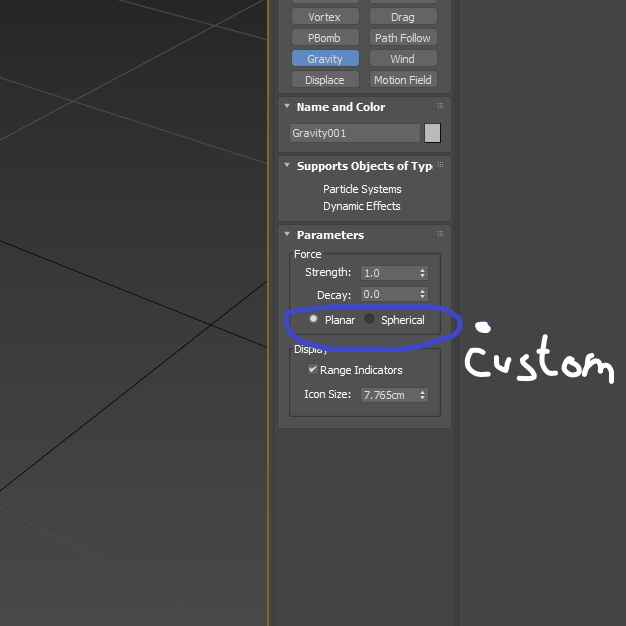Click the Dynamic Effects text
626x626 pixels.
pos(362,206)
